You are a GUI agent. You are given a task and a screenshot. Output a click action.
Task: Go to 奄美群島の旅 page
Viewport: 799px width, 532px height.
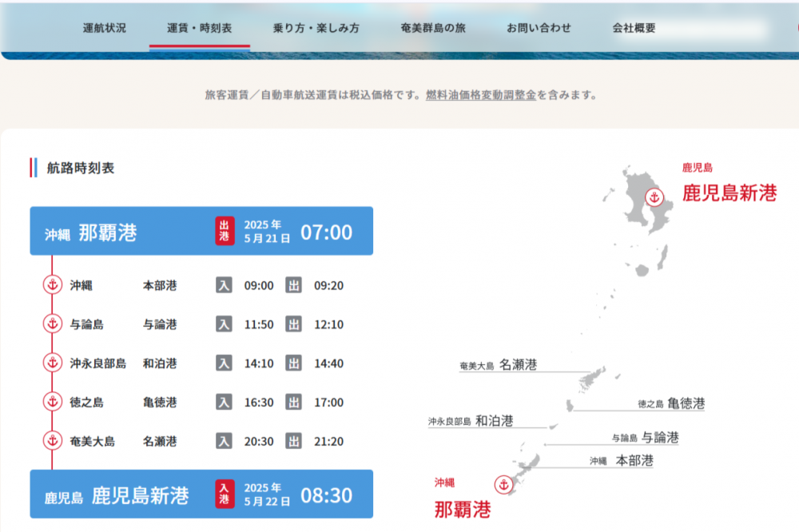433,28
